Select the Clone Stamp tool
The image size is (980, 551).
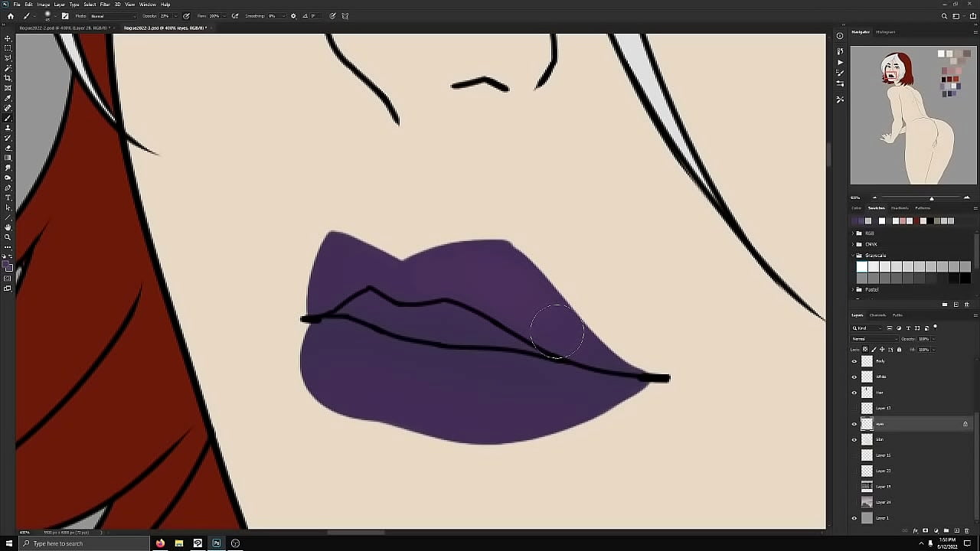tap(8, 127)
